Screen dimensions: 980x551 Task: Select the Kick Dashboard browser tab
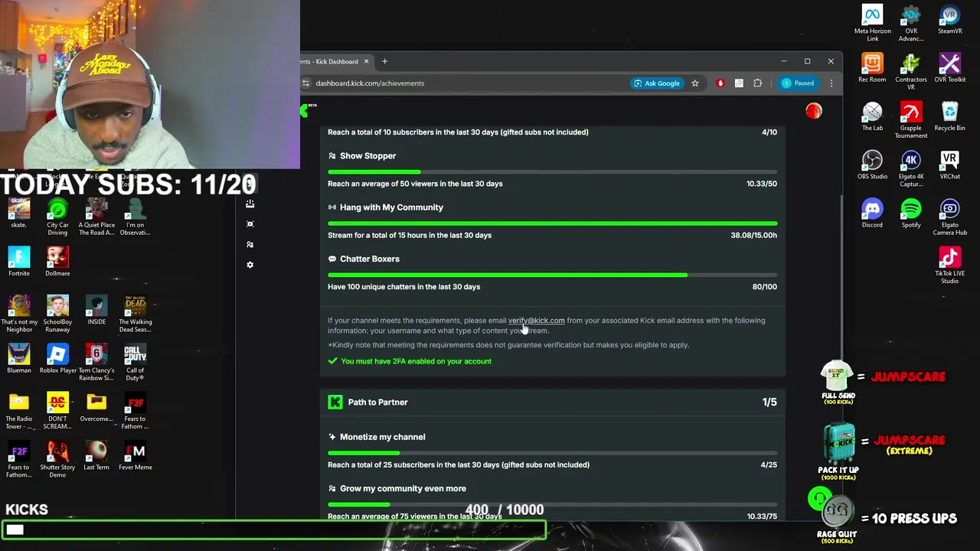330,61
